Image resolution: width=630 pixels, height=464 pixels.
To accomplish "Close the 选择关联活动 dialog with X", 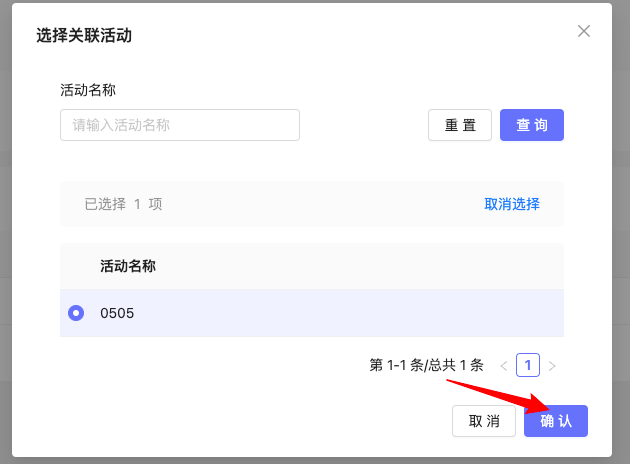I will pos(585,31).
